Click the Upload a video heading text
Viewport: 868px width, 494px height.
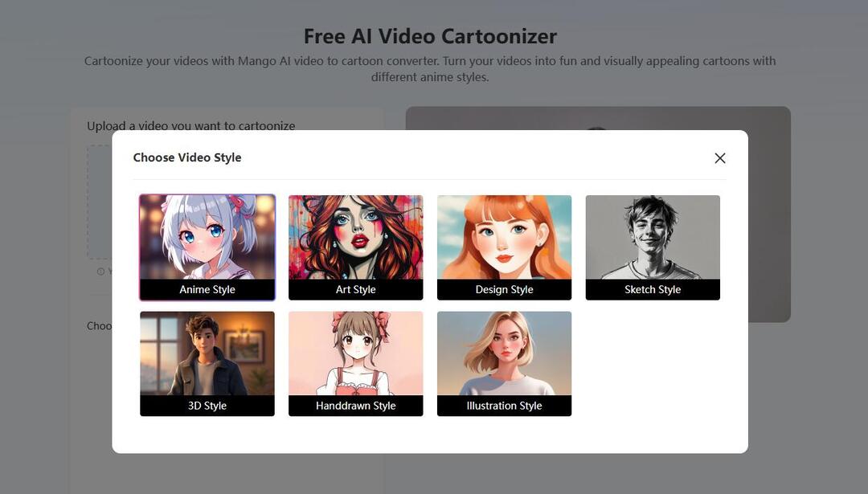pyautogui.click(x=190, y=126)
